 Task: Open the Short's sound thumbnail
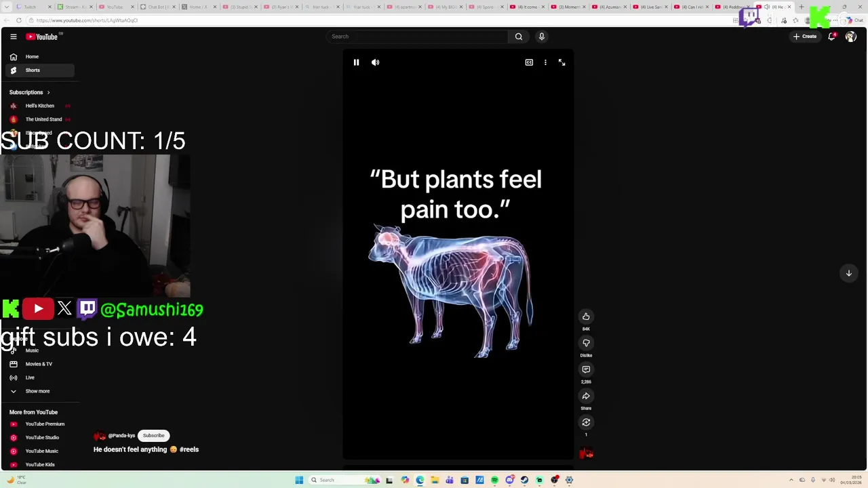click(x=586, y=453)
